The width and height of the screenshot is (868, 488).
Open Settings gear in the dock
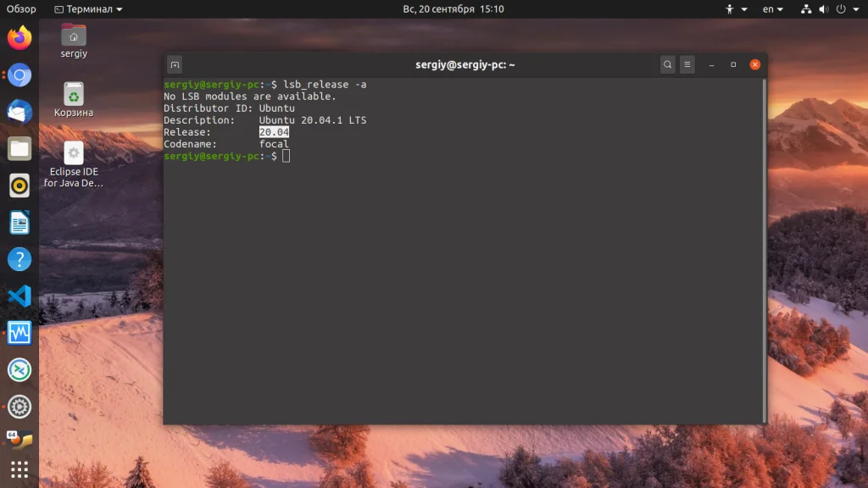click(x=19, y=407)
